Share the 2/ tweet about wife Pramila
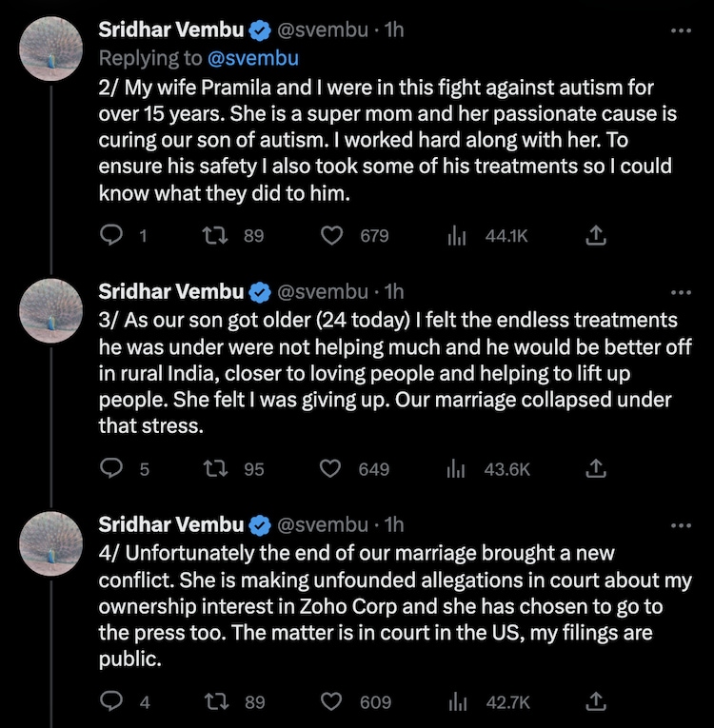 596,235
